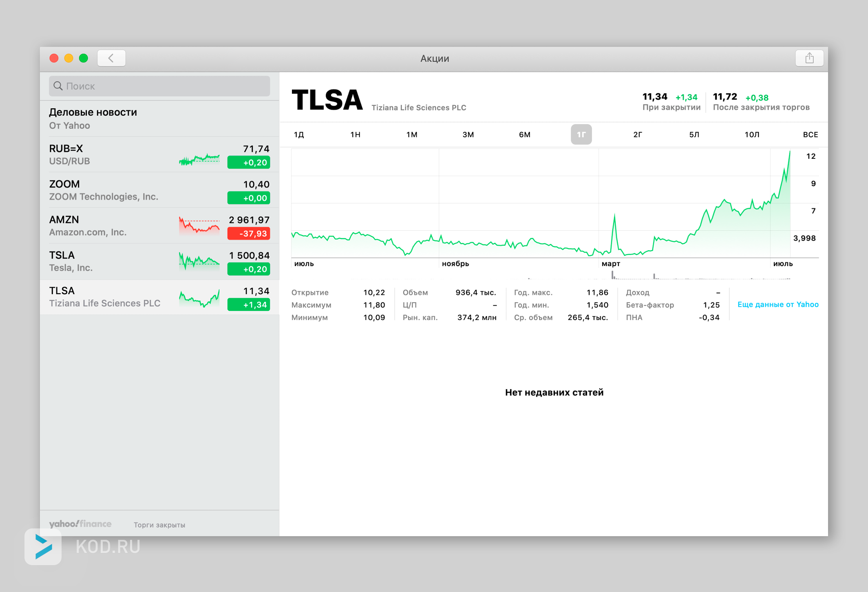Click the RUB=X sparkline chart
This screenshot has height=592, width=868.
pos(199,159)
